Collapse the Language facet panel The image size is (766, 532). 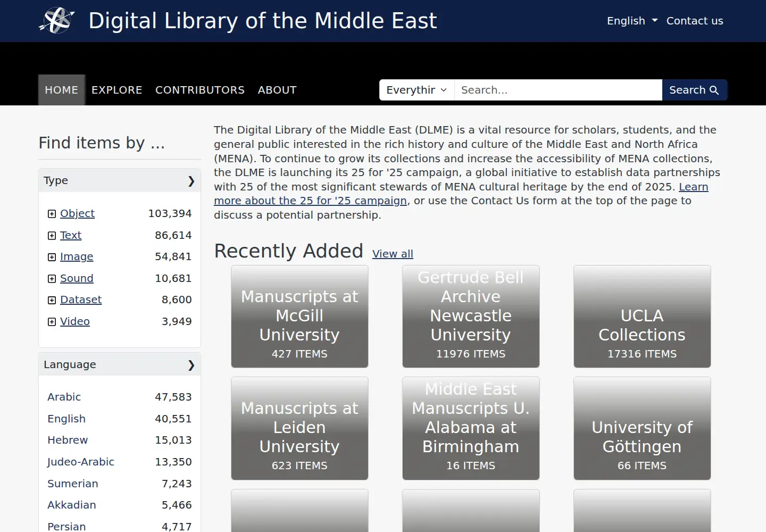click(120, 364)
